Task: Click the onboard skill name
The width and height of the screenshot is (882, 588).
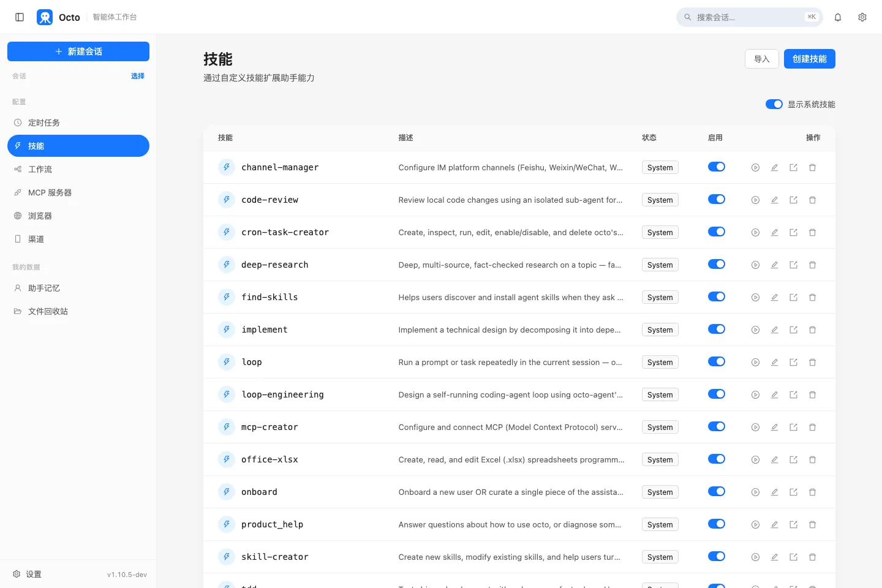Action: click(x=259, y=492)
